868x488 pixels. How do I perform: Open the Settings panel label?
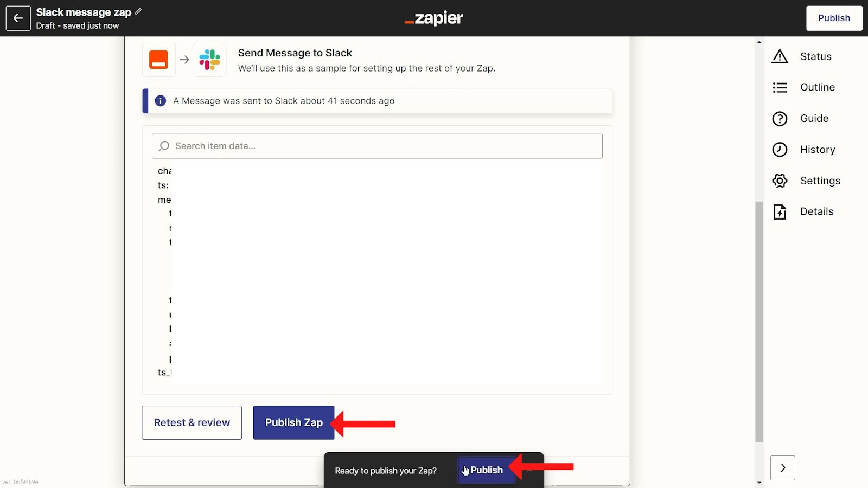pos(820,181)
